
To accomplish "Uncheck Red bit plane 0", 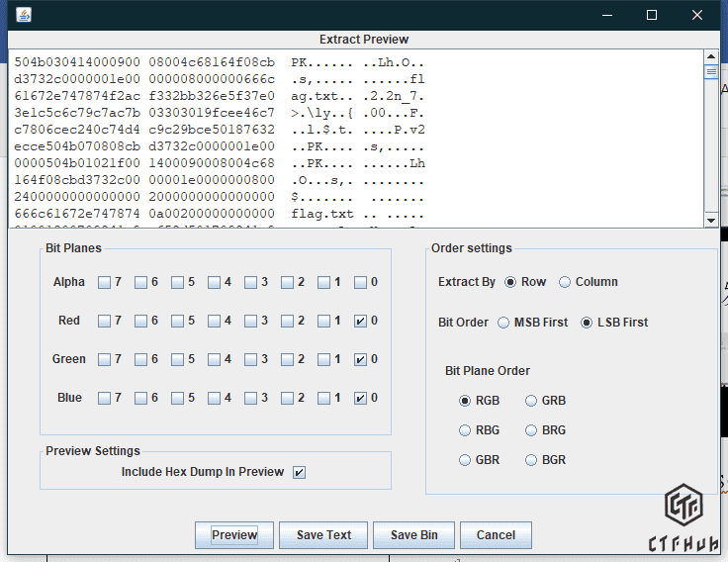I will 360,321.
